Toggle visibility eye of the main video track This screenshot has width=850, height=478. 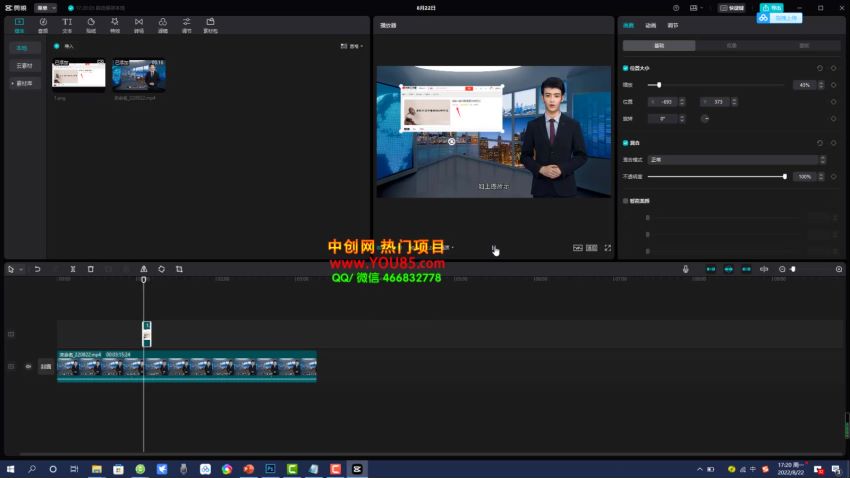[x=28, y=366]
